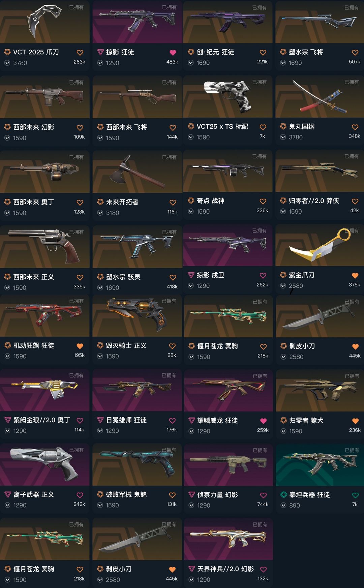Click heart icon on 泰坦兵器 狂徒

pyautogui.click(x=355, y=495)
